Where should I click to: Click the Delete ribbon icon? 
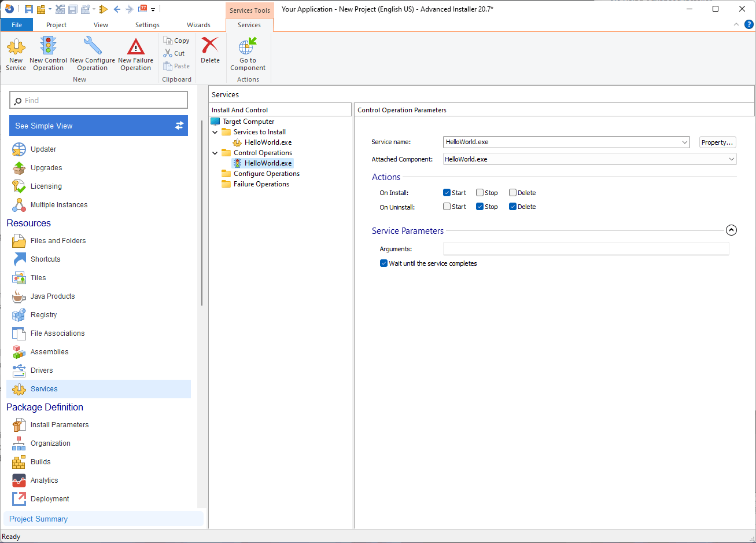pyautogui.click(x=210, y=50)
